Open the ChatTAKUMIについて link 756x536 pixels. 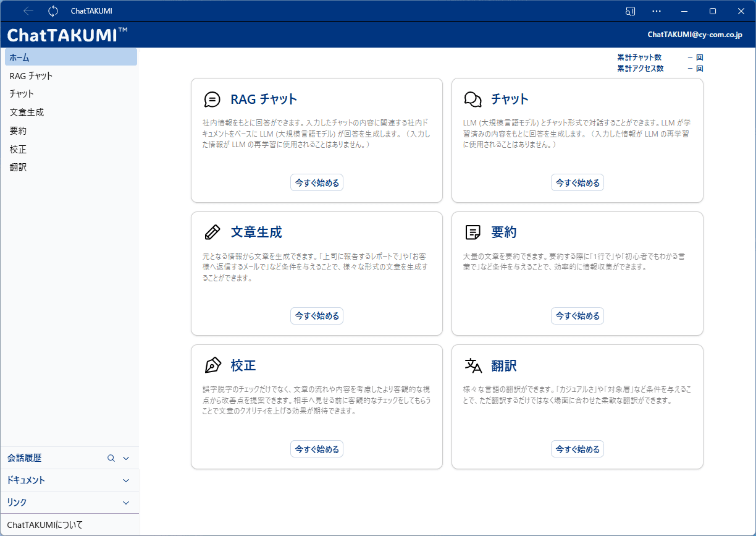click(44, 525)
